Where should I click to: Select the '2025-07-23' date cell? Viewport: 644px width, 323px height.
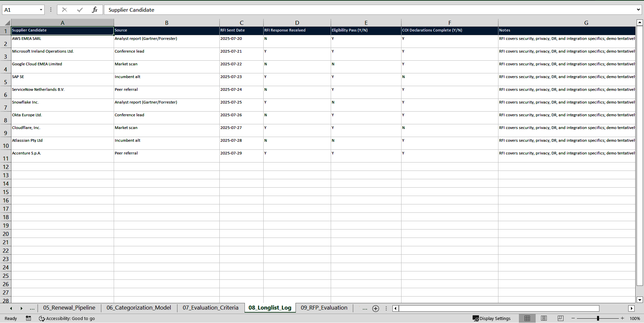click(x=241, y=80)
